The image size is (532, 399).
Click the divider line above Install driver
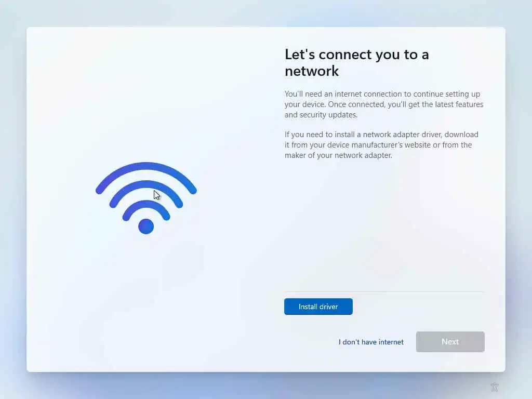384,292
